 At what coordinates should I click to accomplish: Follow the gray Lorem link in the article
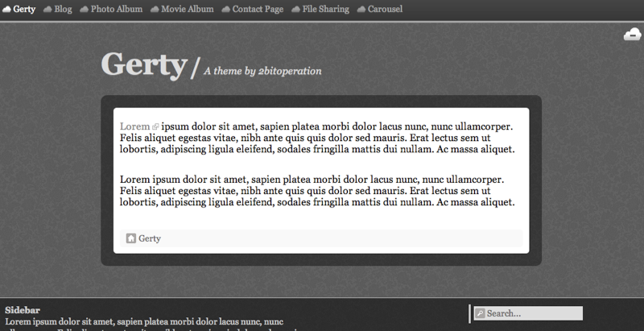tap(134, 126)
